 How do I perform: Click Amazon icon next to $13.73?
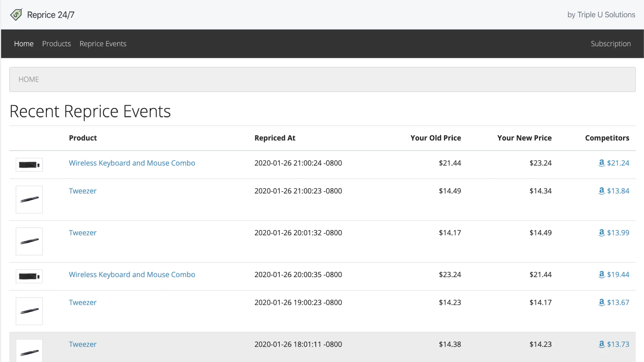pos(601,344)
